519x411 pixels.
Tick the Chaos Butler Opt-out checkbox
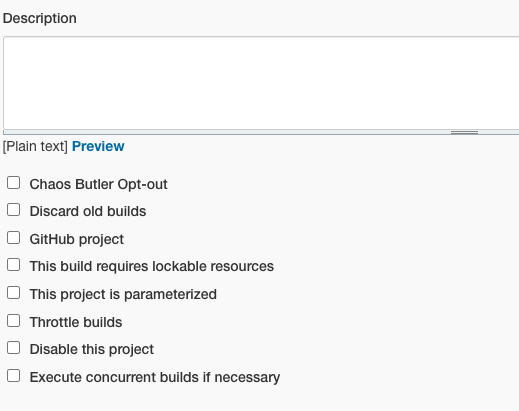(x=13, y=183)
